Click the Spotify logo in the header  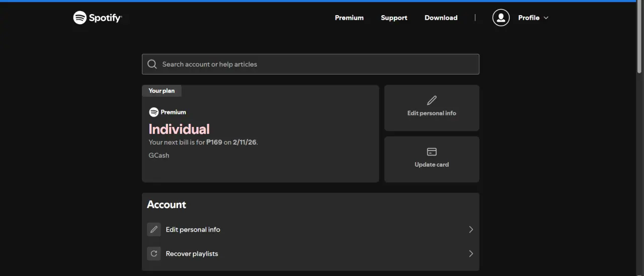point(98,18)
